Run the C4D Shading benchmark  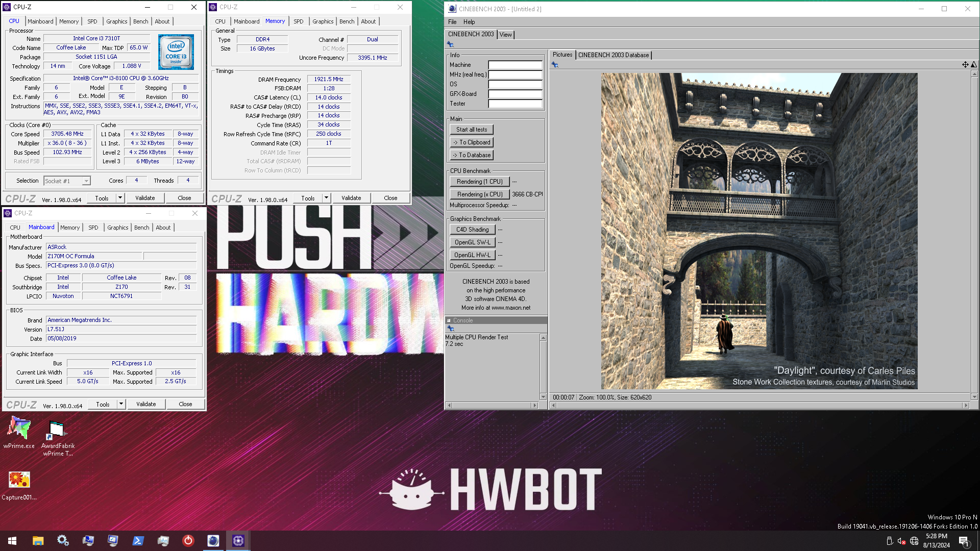(473, 230)
